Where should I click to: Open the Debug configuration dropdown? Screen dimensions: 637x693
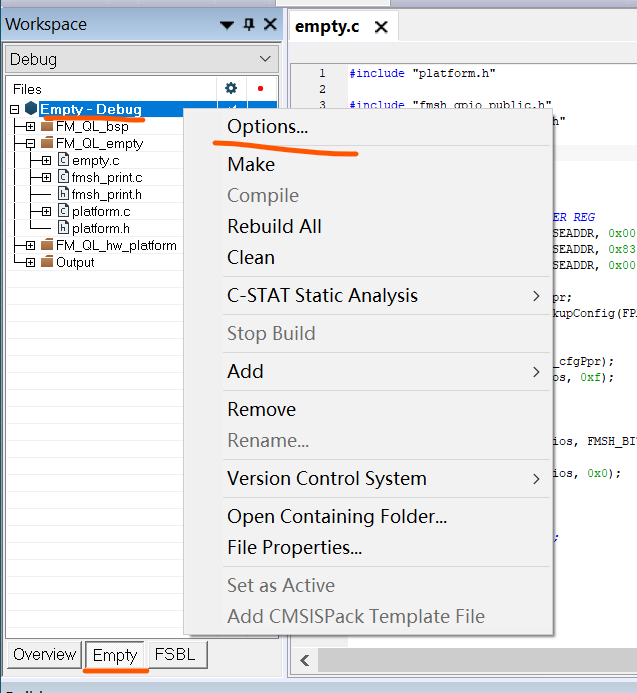[x=264, y=60]
